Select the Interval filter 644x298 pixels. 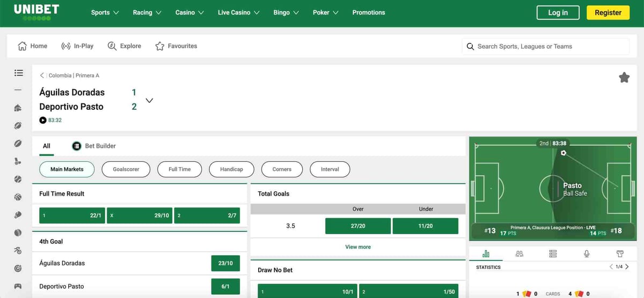[x=330, y=169]
